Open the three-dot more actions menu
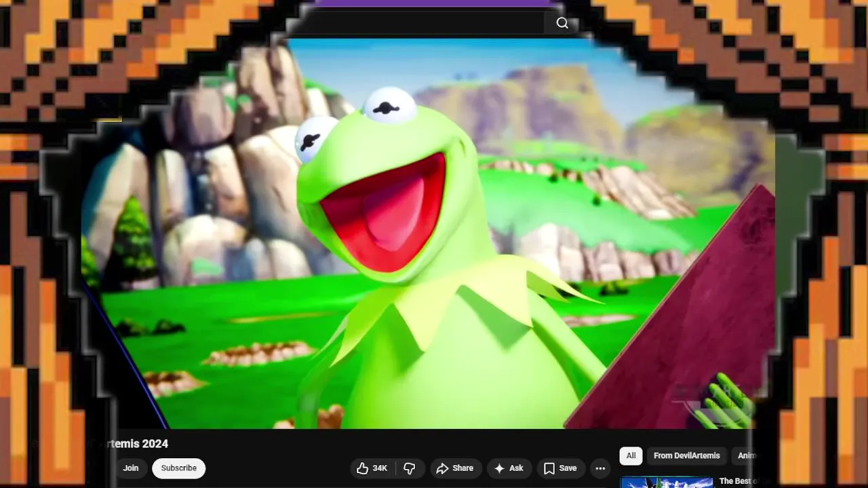 (x=600, y=468)
